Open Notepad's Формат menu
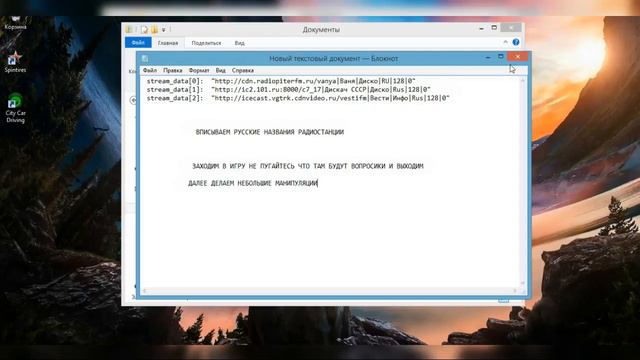 (199, 70)
